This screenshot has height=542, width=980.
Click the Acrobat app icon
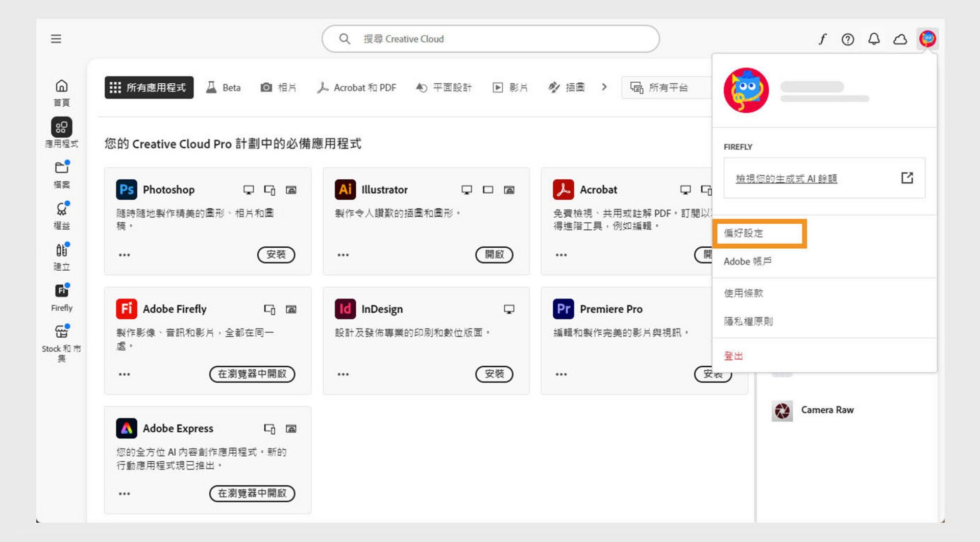click(563, 190)
